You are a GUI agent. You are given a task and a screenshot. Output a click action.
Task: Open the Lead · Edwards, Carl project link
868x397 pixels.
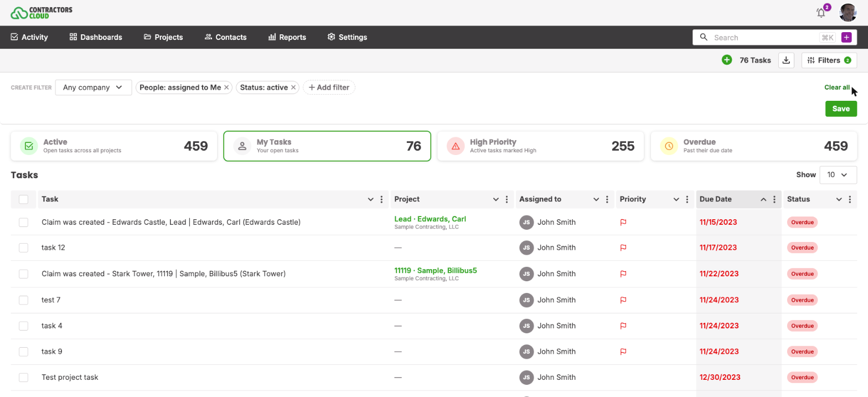pyautogui.click(x=430, y=219)
